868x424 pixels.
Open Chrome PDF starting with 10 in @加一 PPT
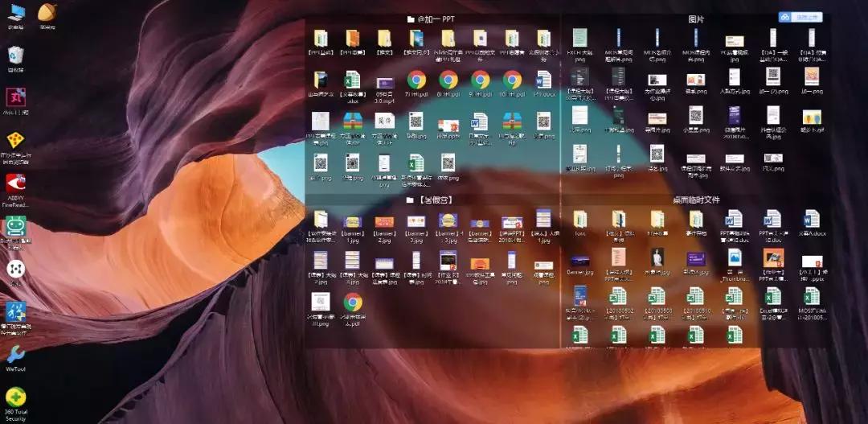(512, 80)
